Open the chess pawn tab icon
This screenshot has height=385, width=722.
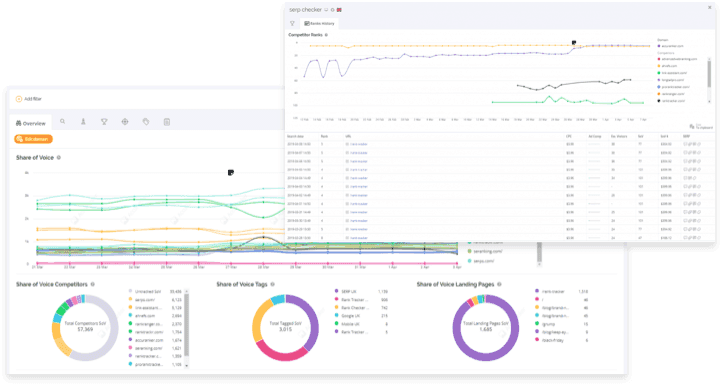(83, 122)
